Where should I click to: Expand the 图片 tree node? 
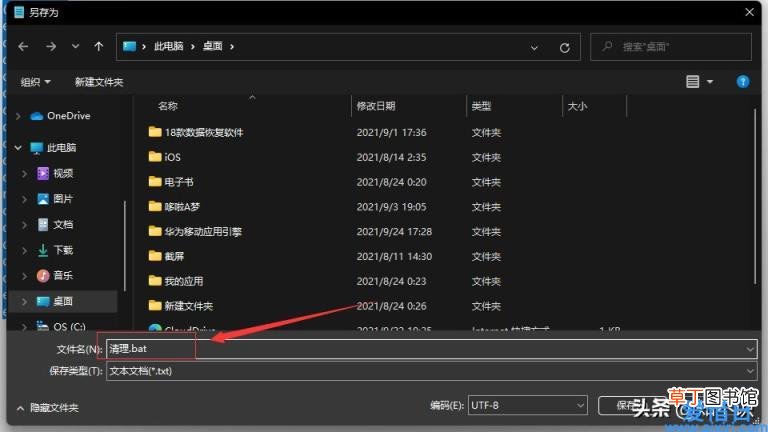point(24,199)
